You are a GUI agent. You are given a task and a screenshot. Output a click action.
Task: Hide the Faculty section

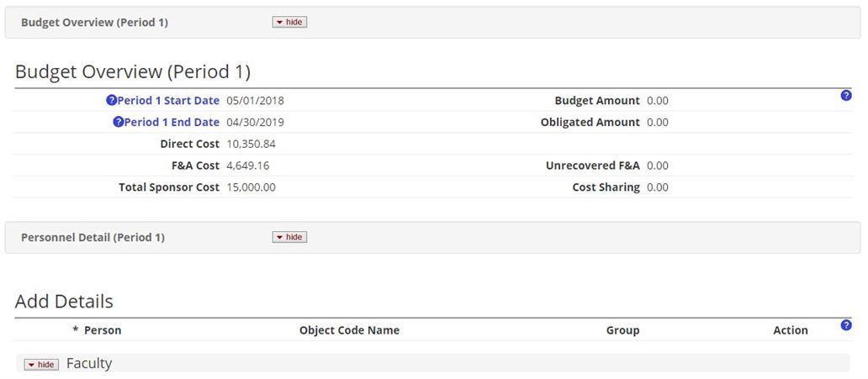tap(41, 365)
